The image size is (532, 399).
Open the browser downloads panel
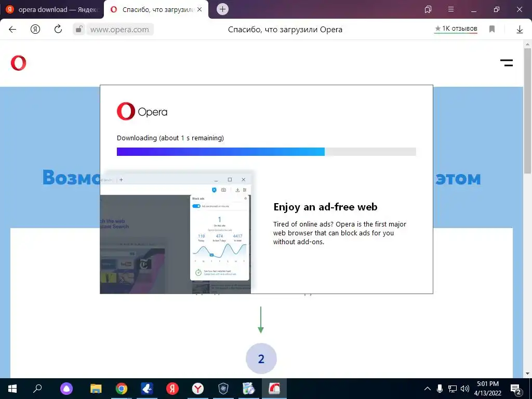tap(520, 30)
